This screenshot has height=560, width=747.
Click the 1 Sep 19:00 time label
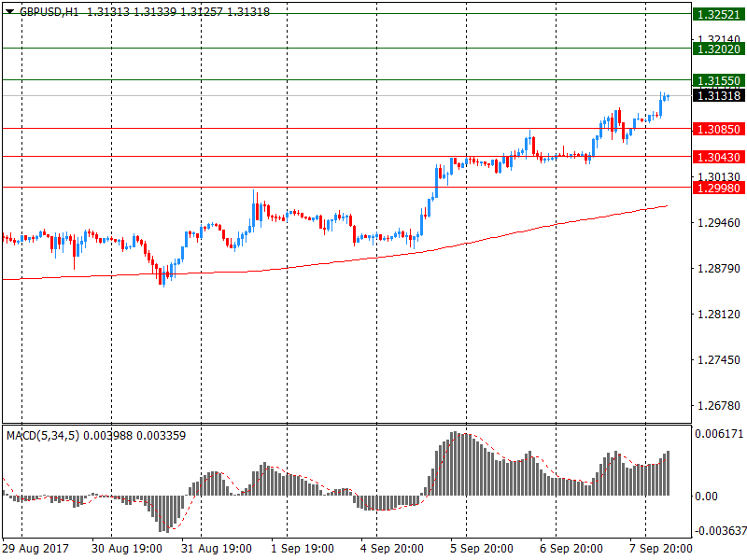[302, 549]
